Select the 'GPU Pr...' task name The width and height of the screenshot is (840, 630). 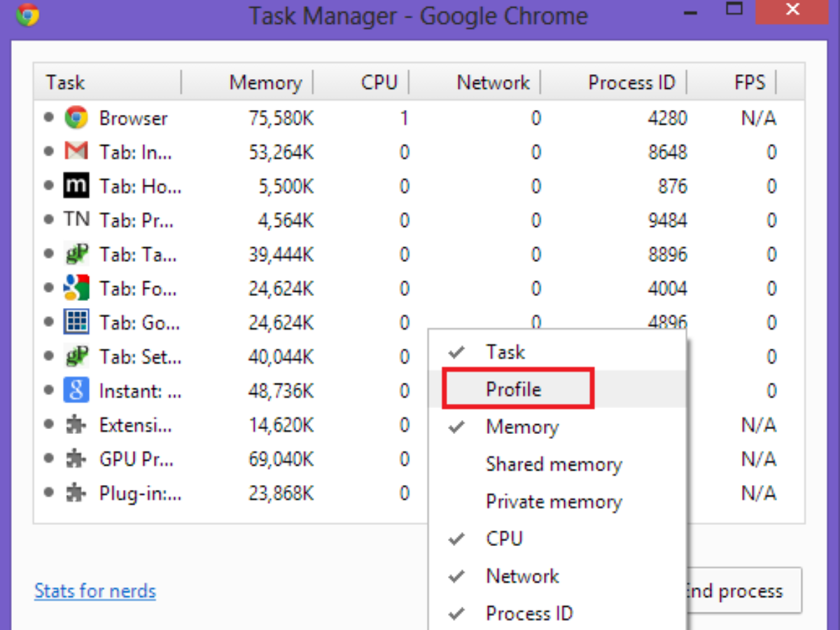(x=136, y=460)
